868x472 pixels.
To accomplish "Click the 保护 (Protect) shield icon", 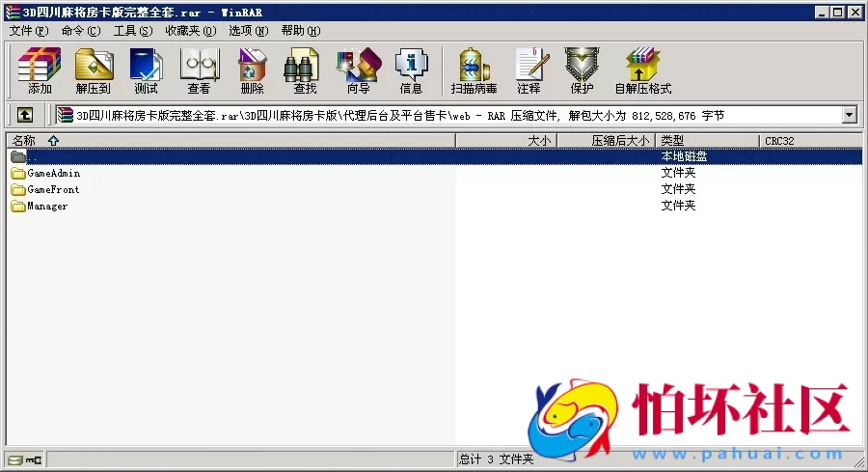I will pos(582,70).
